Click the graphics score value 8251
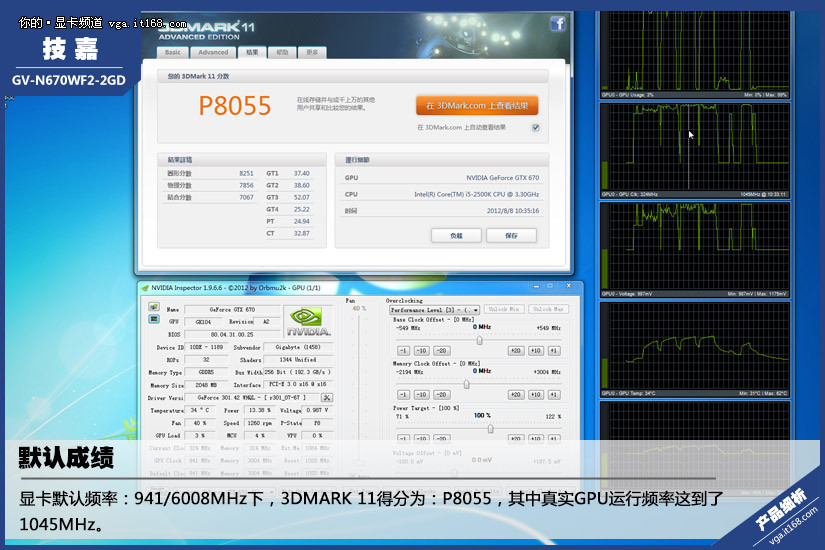This screenshot has width=825, height=550. (x=246, y=173)
